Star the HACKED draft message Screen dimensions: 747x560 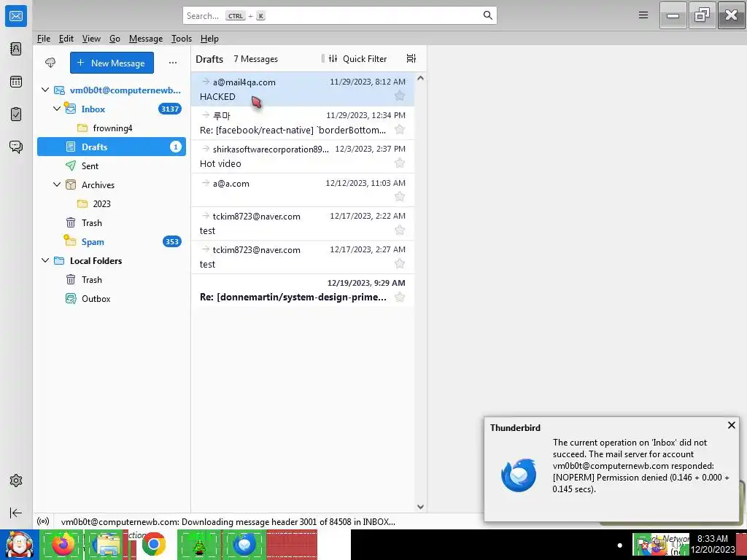pos(400,96)
